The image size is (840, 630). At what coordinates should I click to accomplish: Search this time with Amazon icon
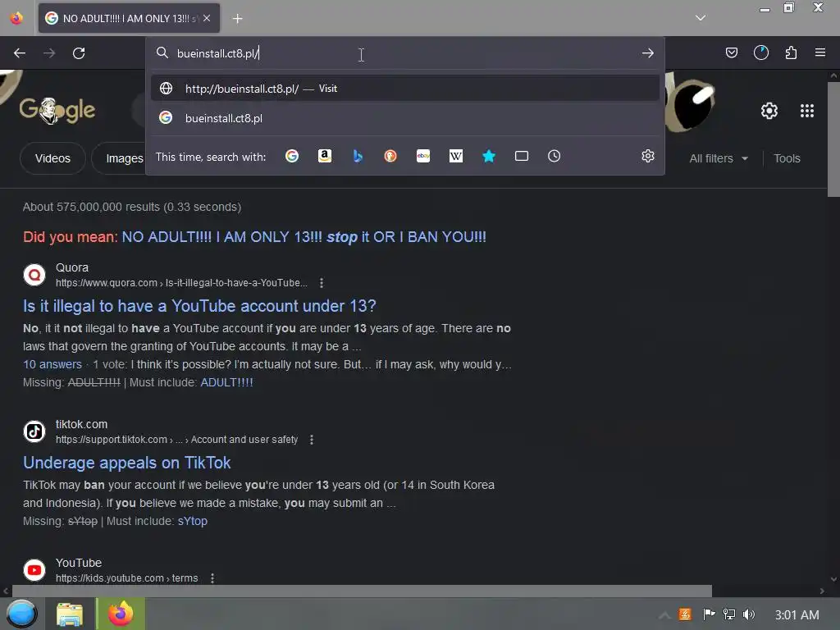tap(325, 156)
